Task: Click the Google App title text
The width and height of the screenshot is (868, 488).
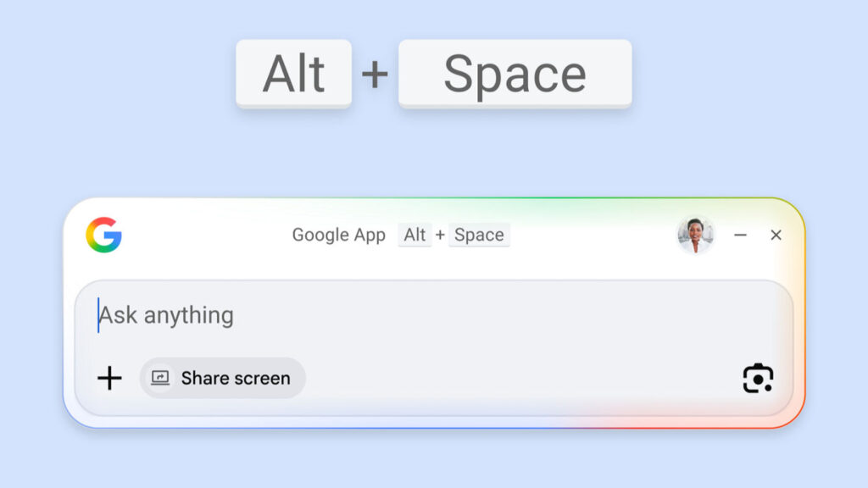Action: point(339,235)
